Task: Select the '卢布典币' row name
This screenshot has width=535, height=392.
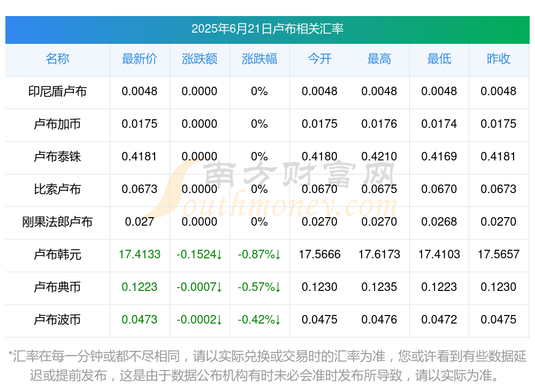Action: coord(57,287)
